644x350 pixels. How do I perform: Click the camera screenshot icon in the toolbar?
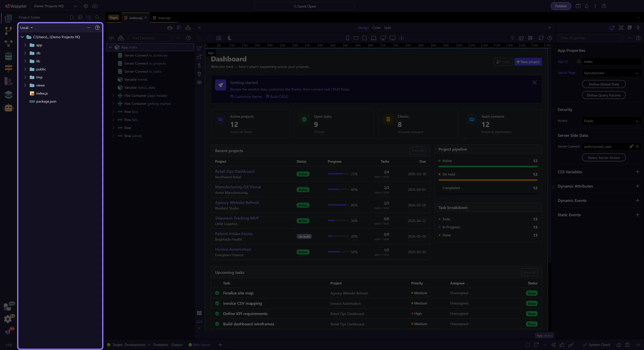point(219,38)
